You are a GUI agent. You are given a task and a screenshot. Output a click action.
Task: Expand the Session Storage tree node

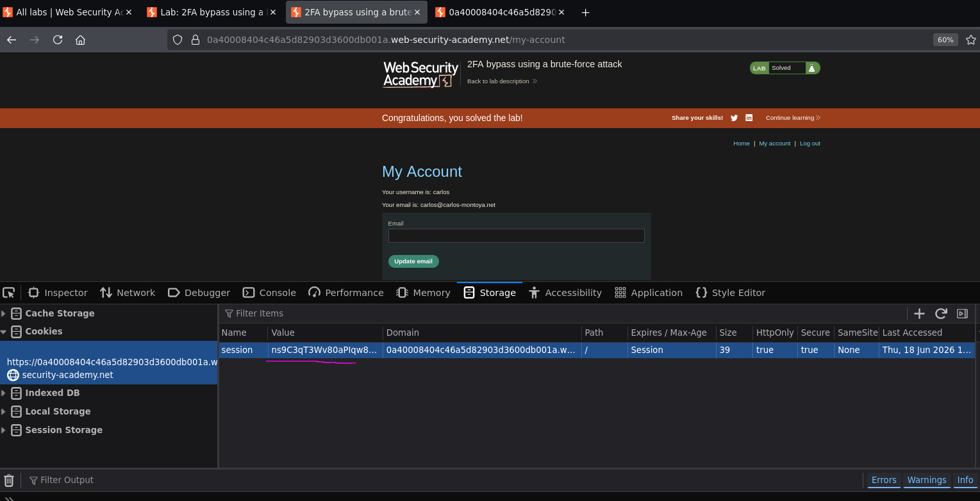(4, 430)
